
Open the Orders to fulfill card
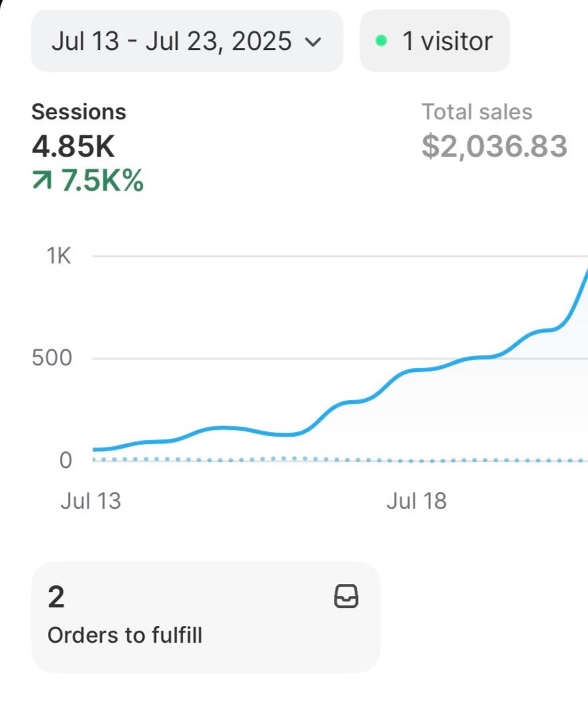coord(205,617)
